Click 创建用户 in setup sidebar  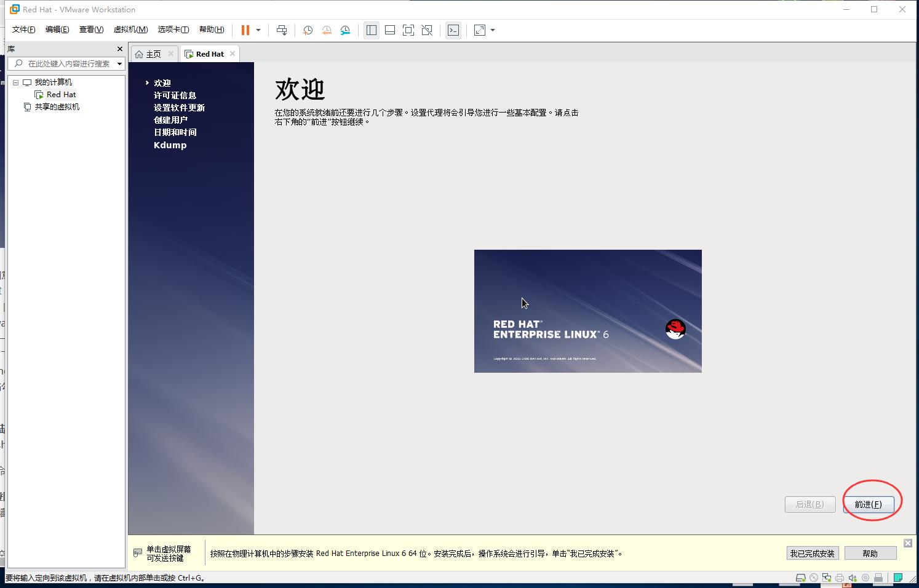click(170, 120)
